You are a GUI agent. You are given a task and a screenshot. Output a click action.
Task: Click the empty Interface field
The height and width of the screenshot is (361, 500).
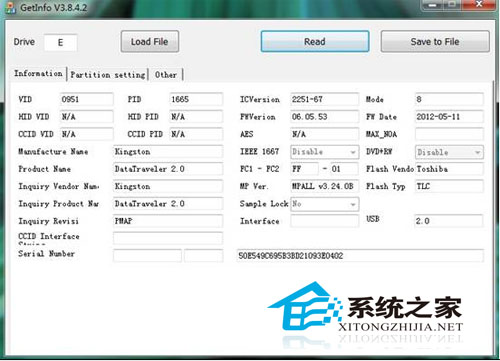pyautogui.click(x=324, y=221)
